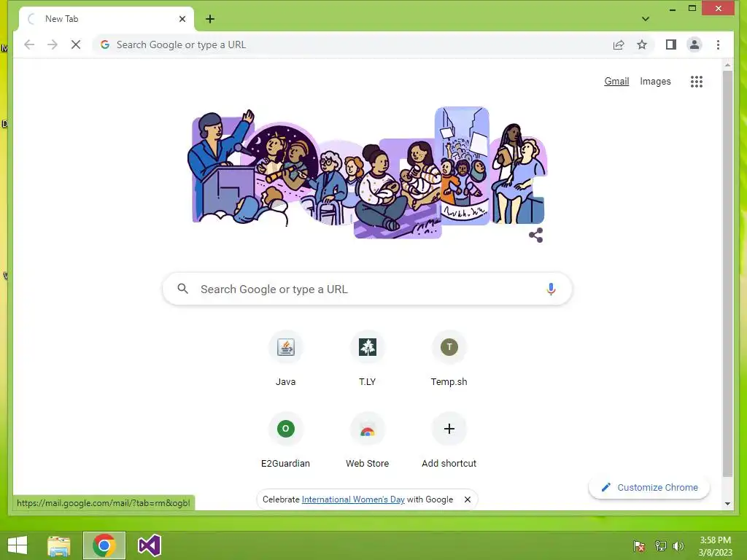Viewport: 747px width, 560px height.
Task: Open the Action Center flag icon
Action: pyautogui.click(x=639, y=546)
